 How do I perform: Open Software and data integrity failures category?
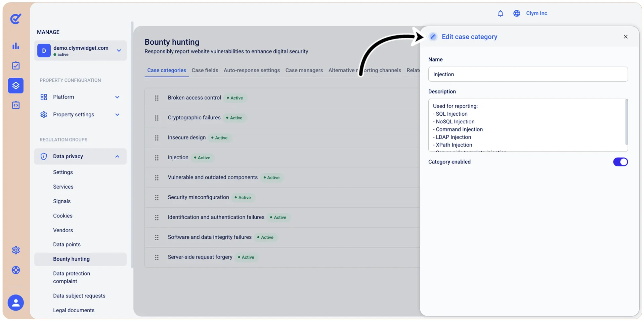[x=210, y=237]
